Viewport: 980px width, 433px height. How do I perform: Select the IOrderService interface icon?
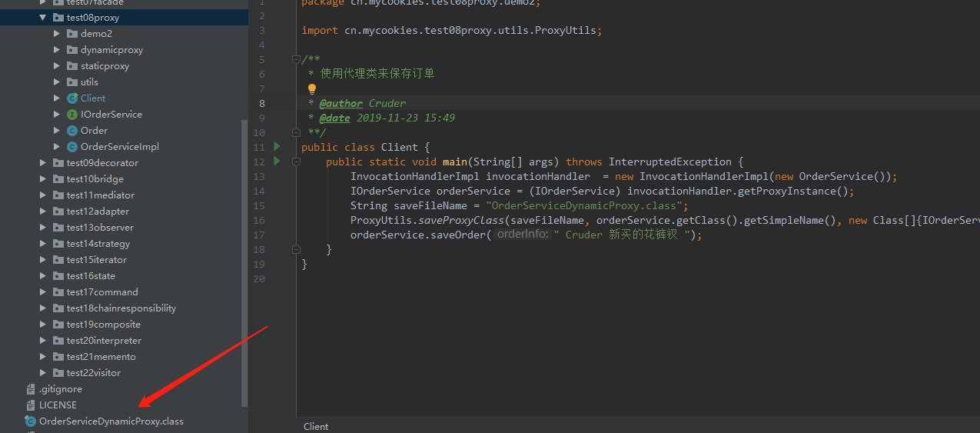click(72, 115)
